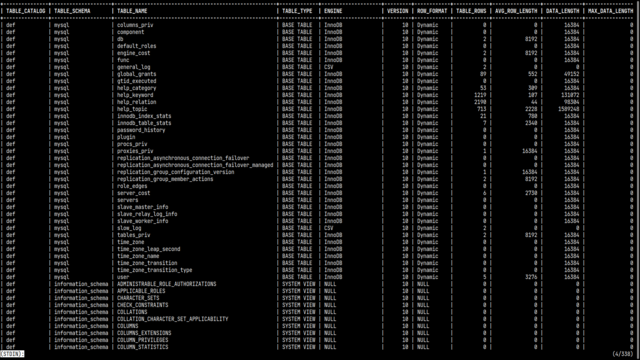Image resolution: width=640 pixels, height=360 pixels.
Task: Select the role_edges table name
Action: click(x=132, y=186)
